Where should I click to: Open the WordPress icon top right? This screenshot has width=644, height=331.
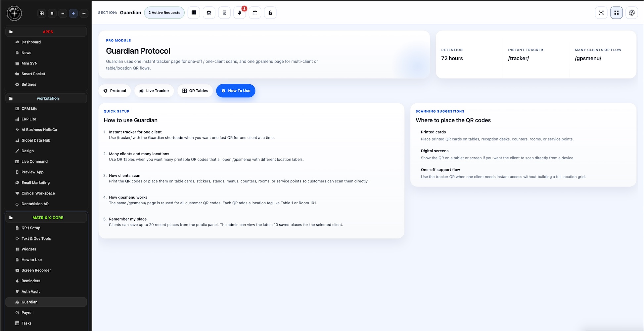click(x=632, y=13)
